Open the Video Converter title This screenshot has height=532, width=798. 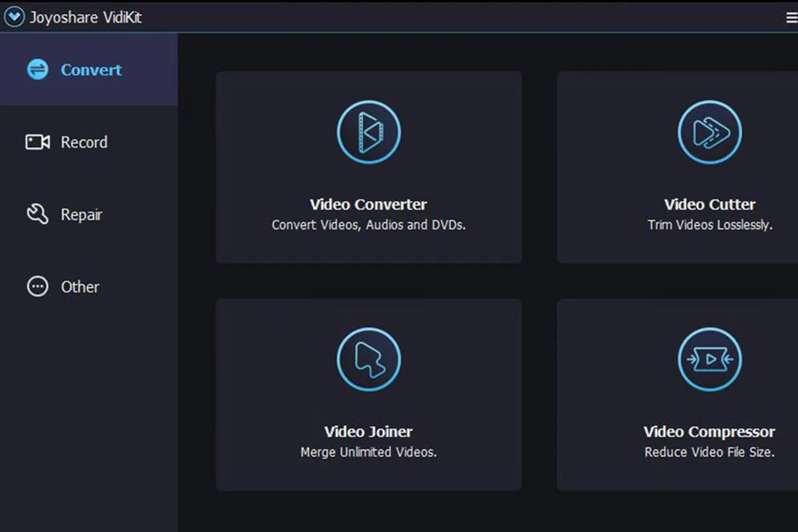pos(368,204)
